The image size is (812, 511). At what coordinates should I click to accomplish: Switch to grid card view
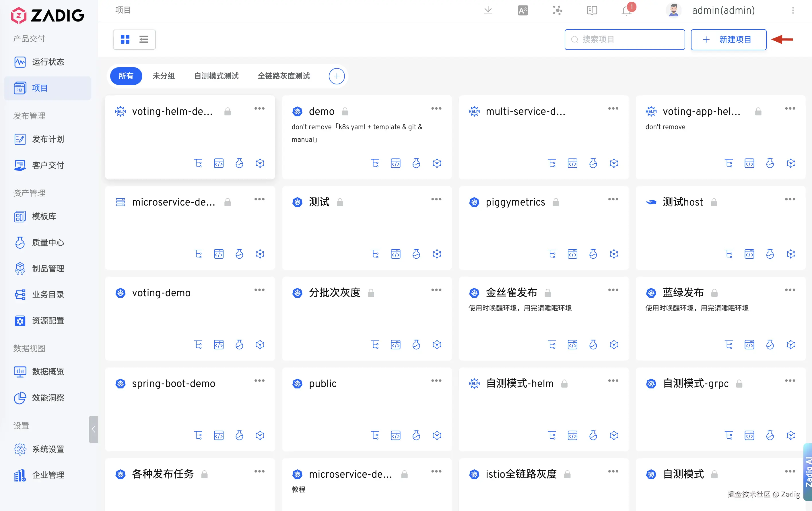point(125,39)
